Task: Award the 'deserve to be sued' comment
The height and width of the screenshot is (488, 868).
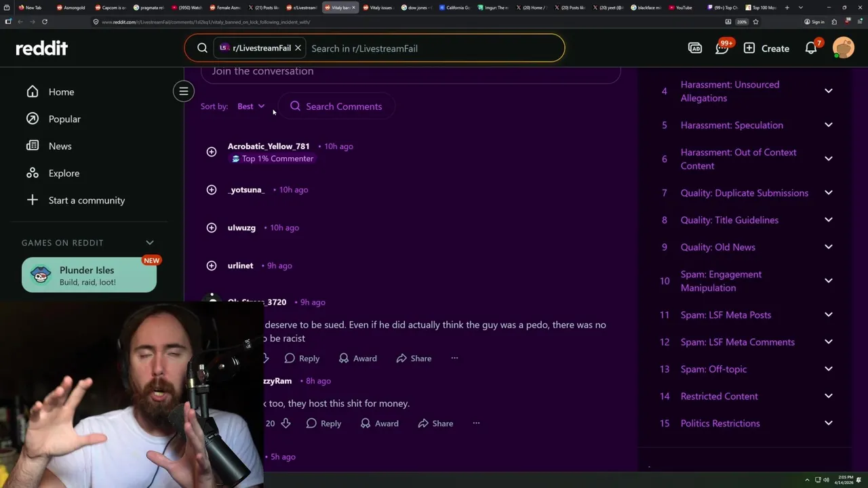Action: point(357,359)
